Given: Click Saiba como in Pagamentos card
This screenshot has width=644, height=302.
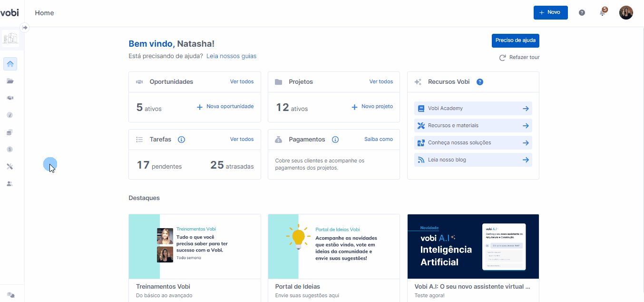Looking at the screenshot, I should click(x=379, y=139).
